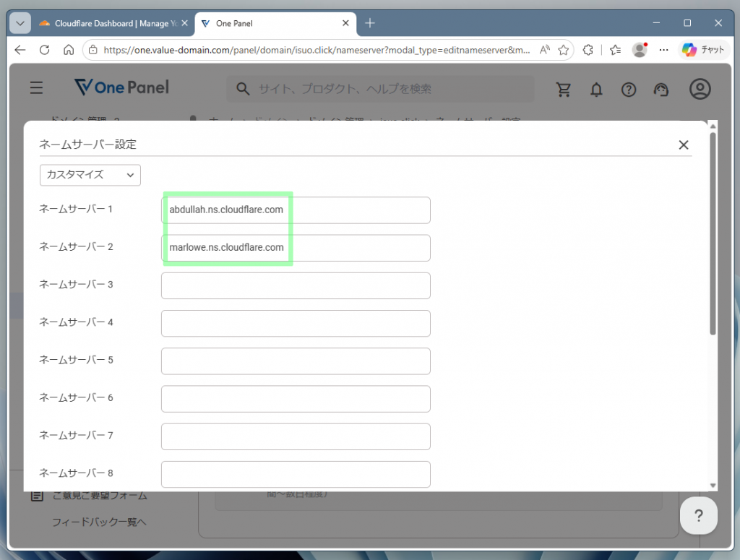Click the dialog vertical scrollbar
This screenshot has height=560, width=740.
coord(713,233)
